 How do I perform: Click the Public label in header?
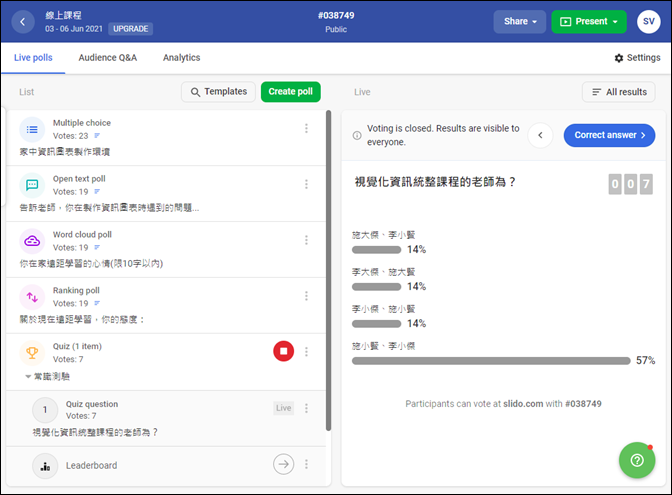pos(336,30)
